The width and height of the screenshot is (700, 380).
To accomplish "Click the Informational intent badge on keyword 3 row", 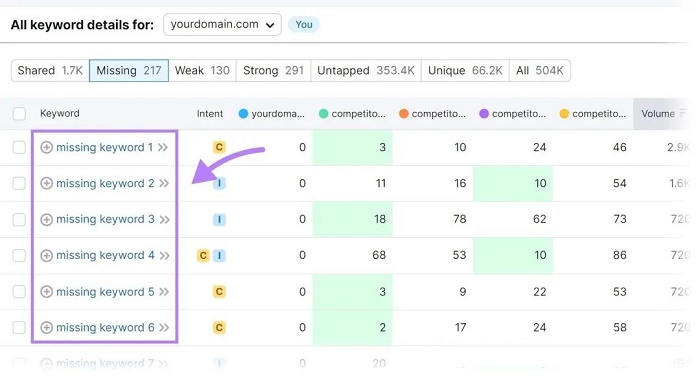I will 219,220.
